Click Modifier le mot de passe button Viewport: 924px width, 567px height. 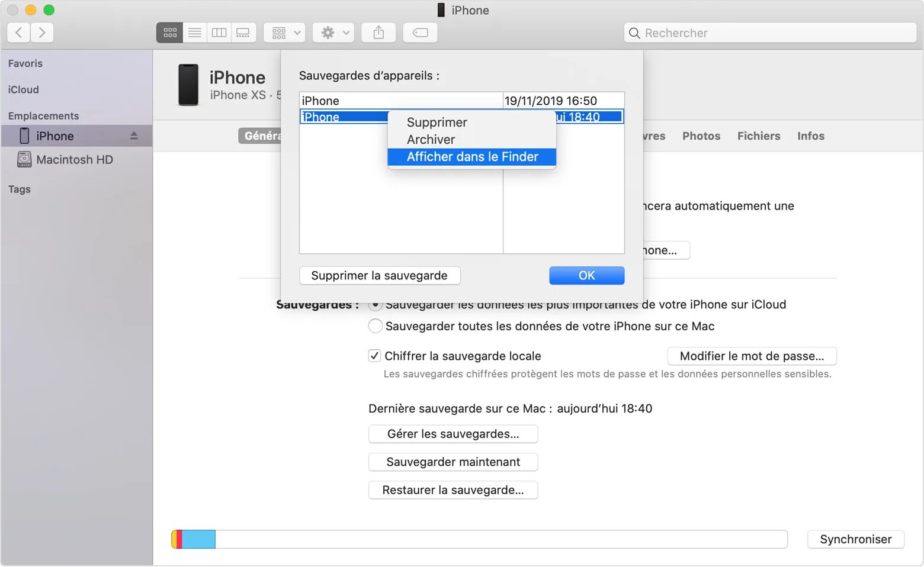752,356
